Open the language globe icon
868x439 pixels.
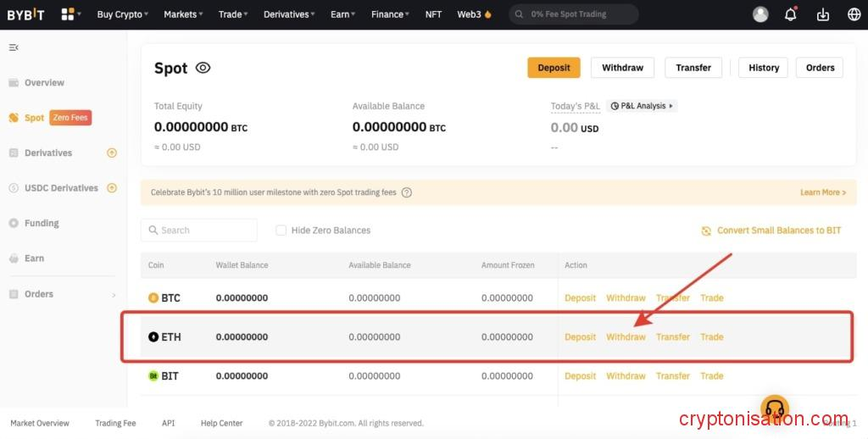point(854,14)
